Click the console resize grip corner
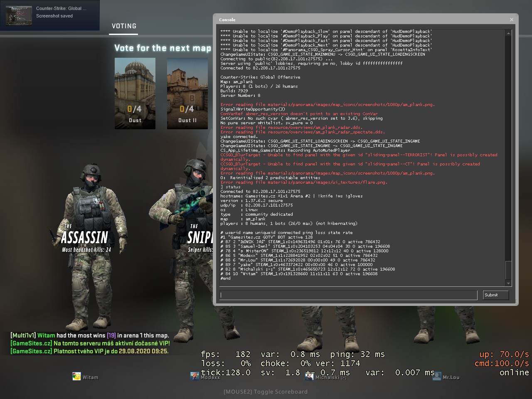This screenshot has height=399, width=532. pos(515,302)
